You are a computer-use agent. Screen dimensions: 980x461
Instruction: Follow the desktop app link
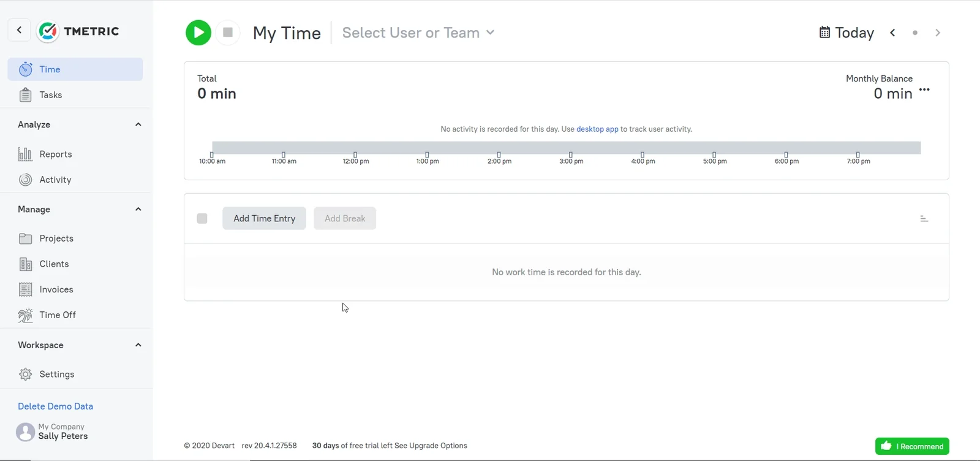(597, 129)
